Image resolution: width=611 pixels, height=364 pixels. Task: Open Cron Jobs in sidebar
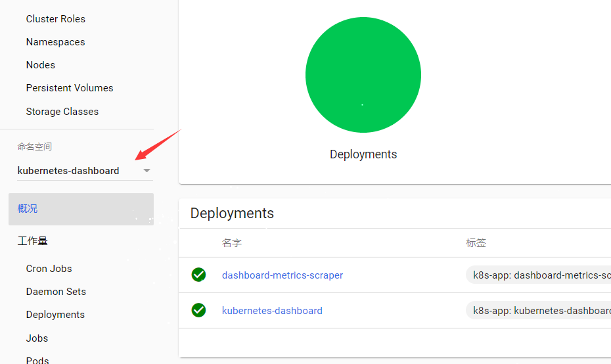click(x=49, y=269)
